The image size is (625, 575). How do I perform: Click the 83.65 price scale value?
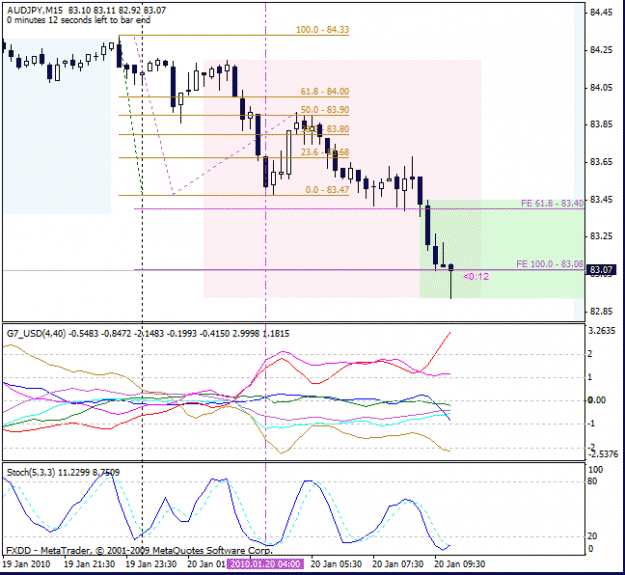tap(601, 162)
